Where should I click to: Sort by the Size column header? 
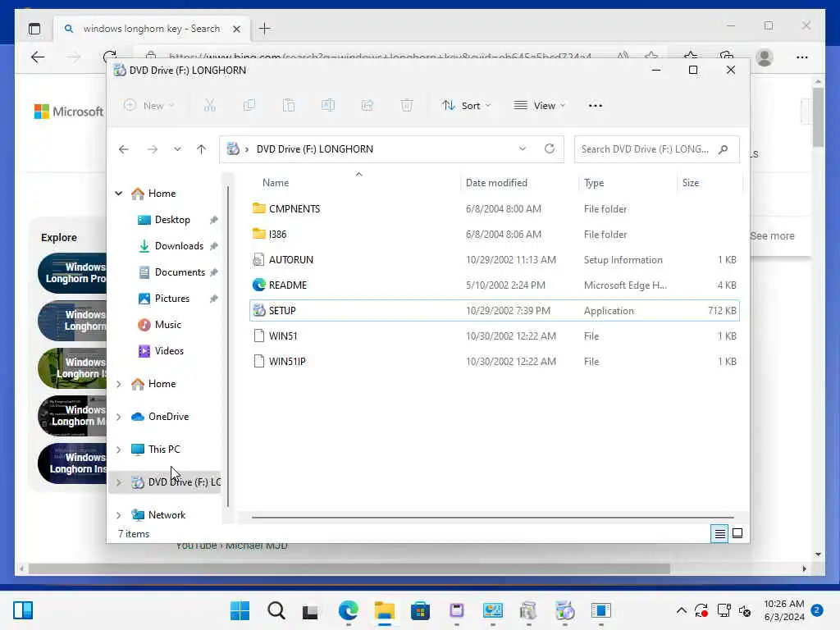click(x=710, y=183)
